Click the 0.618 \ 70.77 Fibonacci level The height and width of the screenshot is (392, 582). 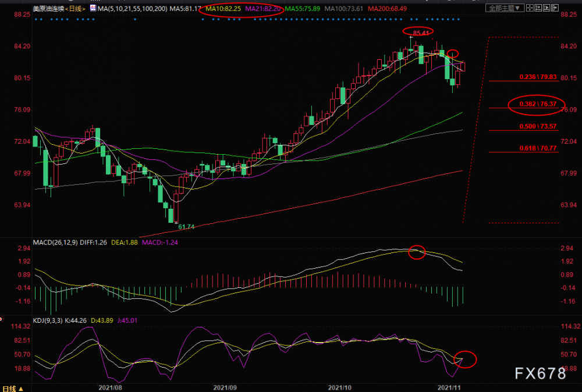pyautogui.click(x=538, y=148)
